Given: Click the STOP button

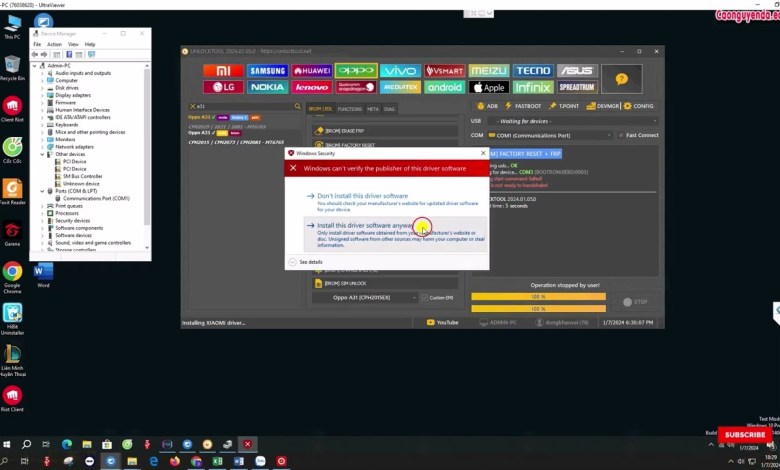Looking at the screenshot, I should pyautogui.click(x=635, y=302).
